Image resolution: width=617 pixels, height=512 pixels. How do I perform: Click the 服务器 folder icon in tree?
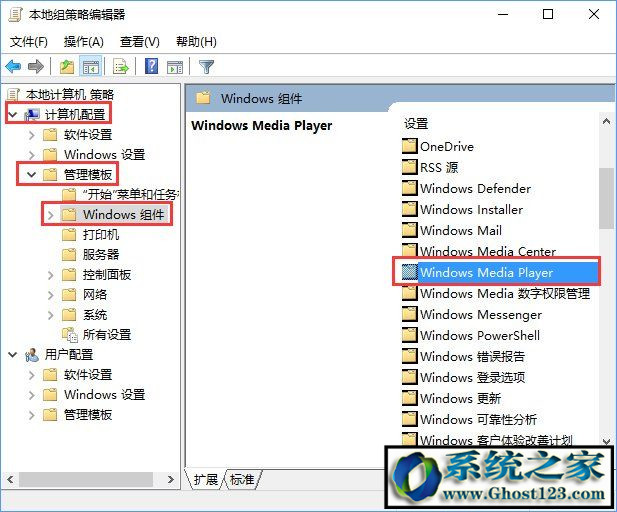pos(69,255)
